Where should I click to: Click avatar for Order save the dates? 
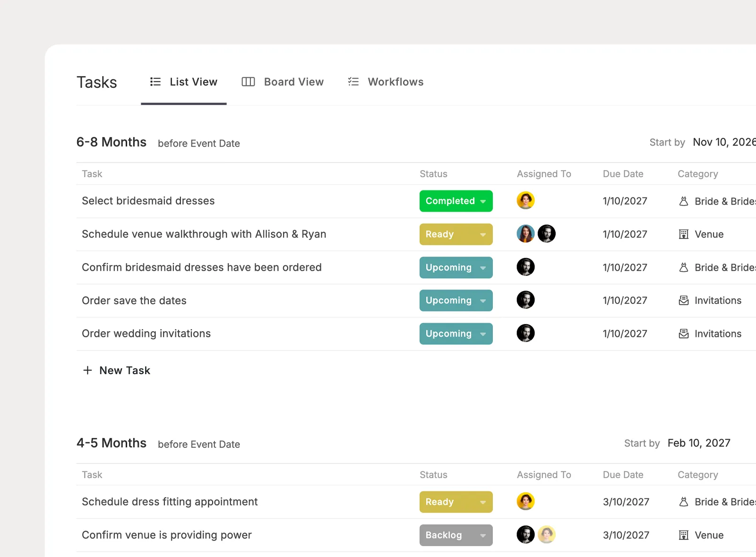(525, 300)
